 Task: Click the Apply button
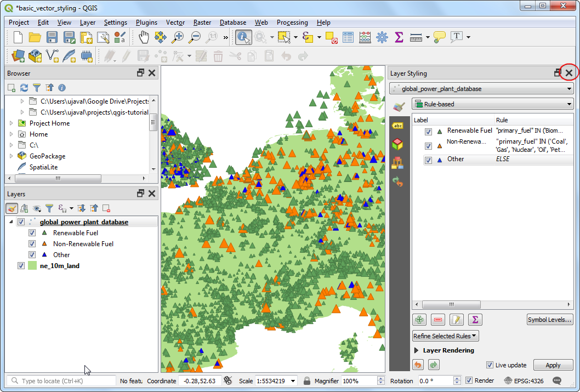coord(553,365)
